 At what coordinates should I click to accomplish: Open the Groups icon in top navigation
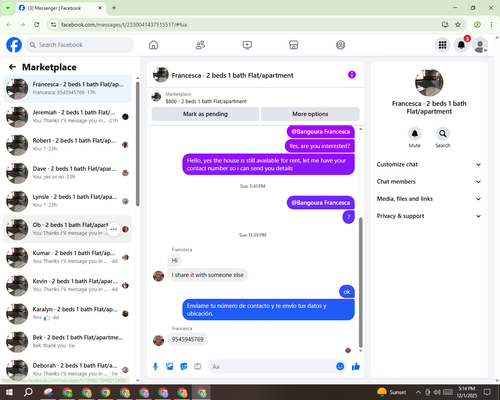(x=340, y=45)
